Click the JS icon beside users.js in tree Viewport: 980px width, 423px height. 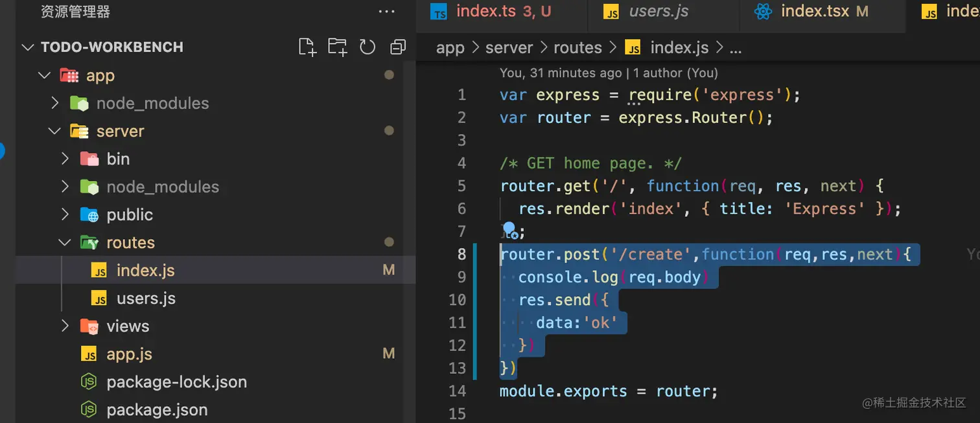99,299
